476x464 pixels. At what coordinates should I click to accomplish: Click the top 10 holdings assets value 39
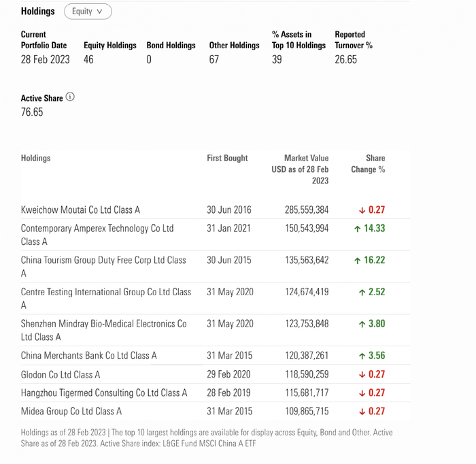point(277,59)
